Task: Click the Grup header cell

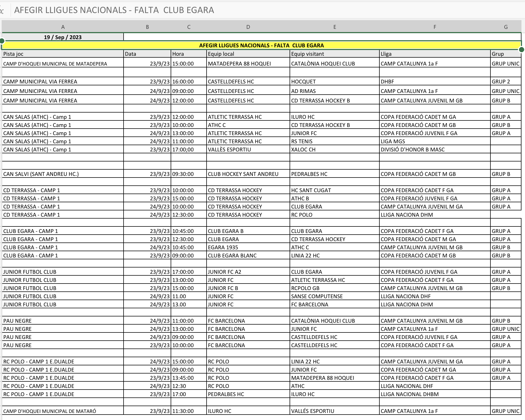Action: (506, 54)
